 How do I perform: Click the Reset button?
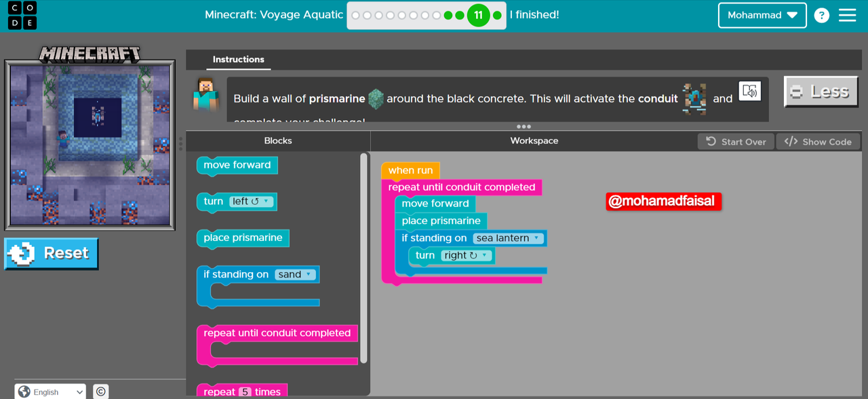[x=52, y=253]
